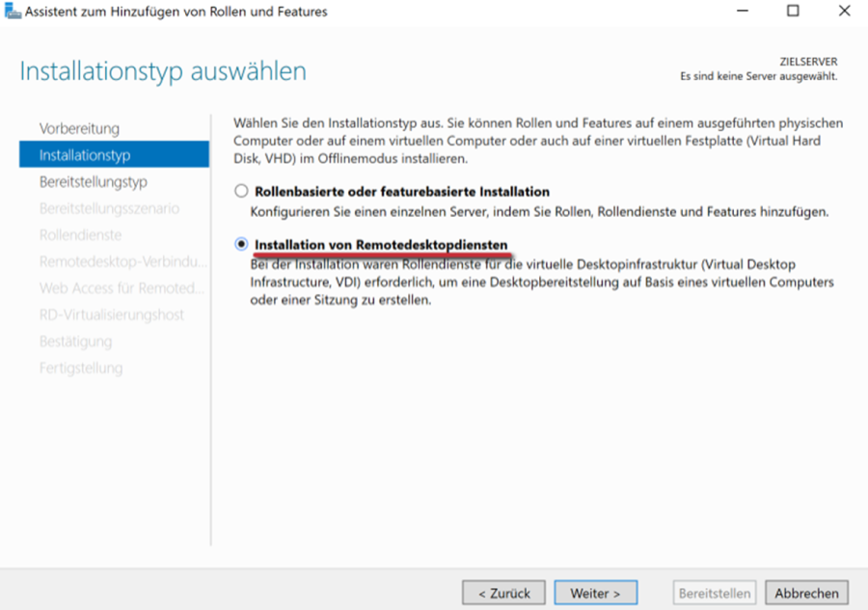This screenshot has height=610, width=868.
Task: Click the Server Manager wizard title bar icon
Action: click(x=12, y=12)
